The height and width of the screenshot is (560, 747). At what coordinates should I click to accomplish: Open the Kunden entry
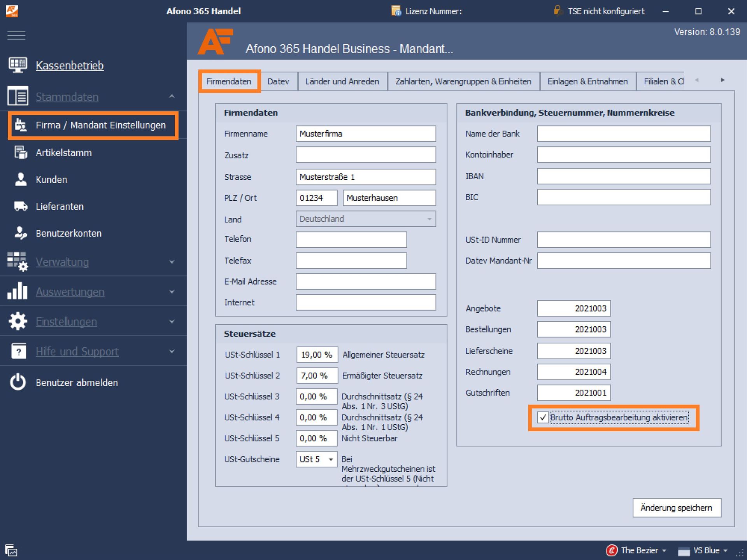pos(51,180)
